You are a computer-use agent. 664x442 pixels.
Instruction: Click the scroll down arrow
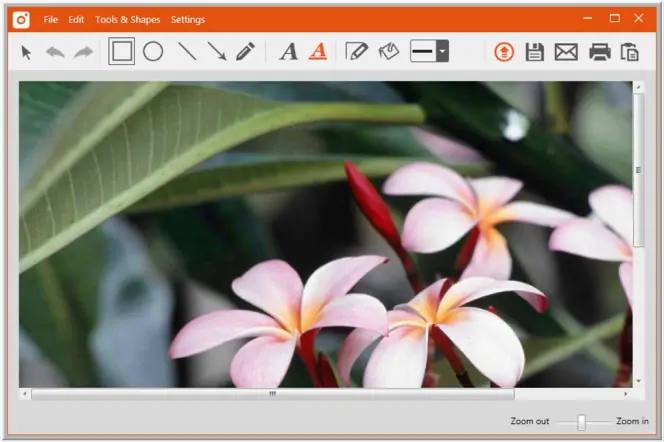click(x=638, y=381)
